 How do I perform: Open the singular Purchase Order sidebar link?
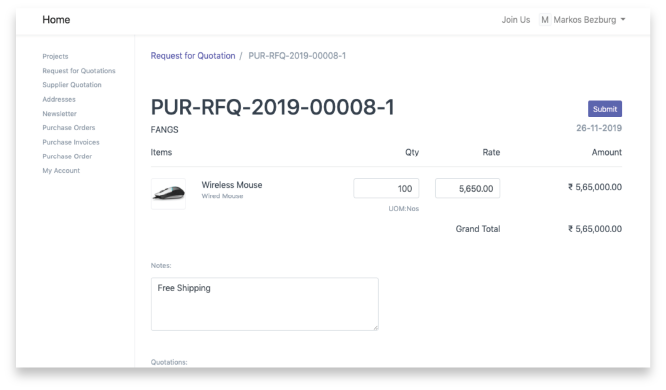67,156
